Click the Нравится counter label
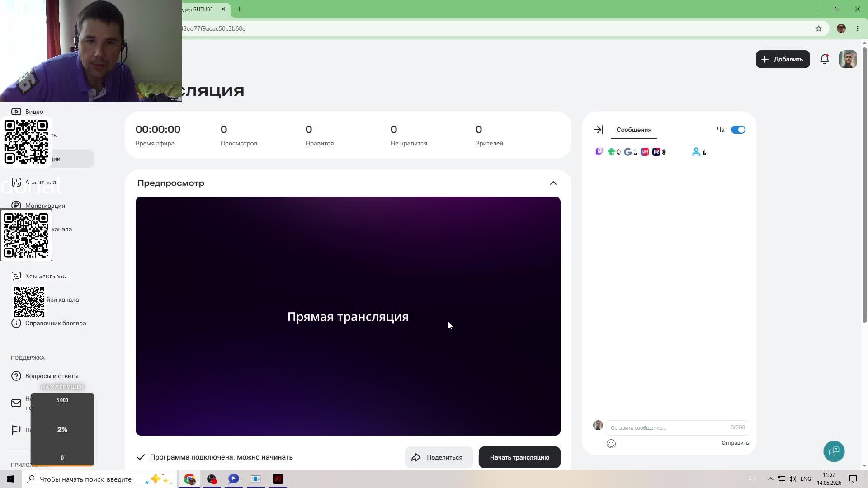This screenshot has width=868, height=488. [x=320, y=143]
